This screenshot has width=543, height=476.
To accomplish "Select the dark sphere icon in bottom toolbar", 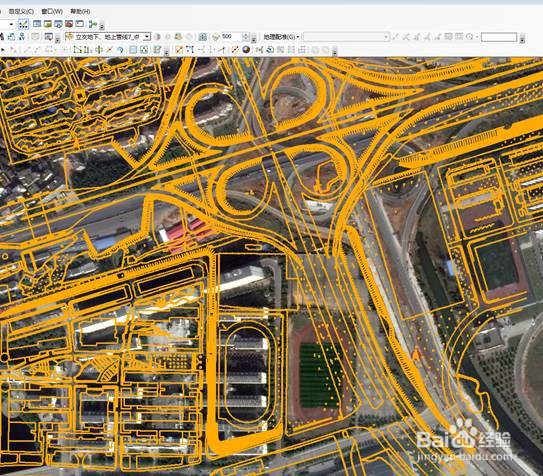I will click(246, 50).
